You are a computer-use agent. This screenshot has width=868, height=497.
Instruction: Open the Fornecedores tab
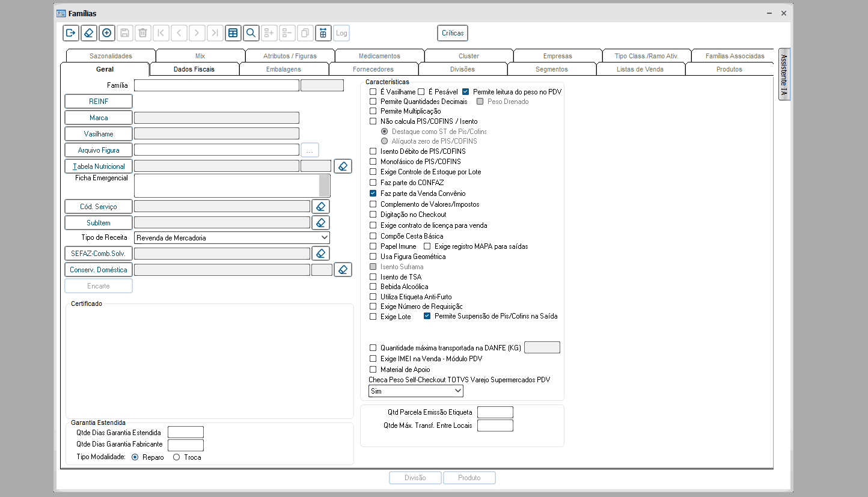[x=373, y=69]
